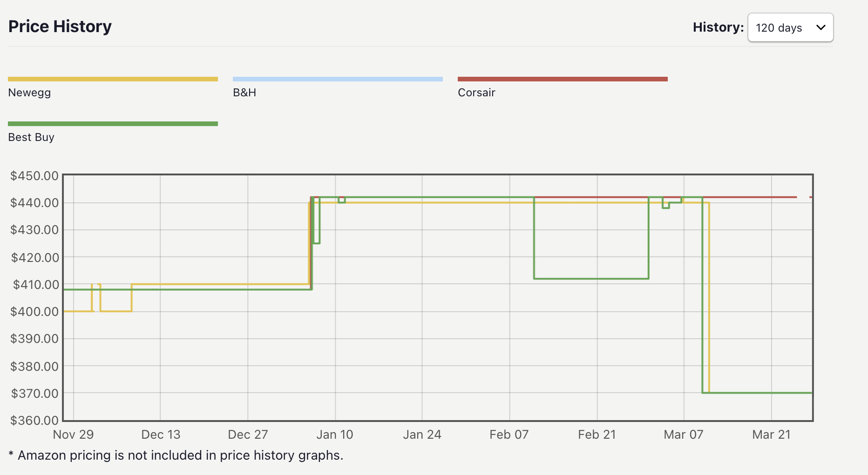Click the Newegg legend label
The width and height of the screenshot is (868, 475).
click(x=29, y=93)
